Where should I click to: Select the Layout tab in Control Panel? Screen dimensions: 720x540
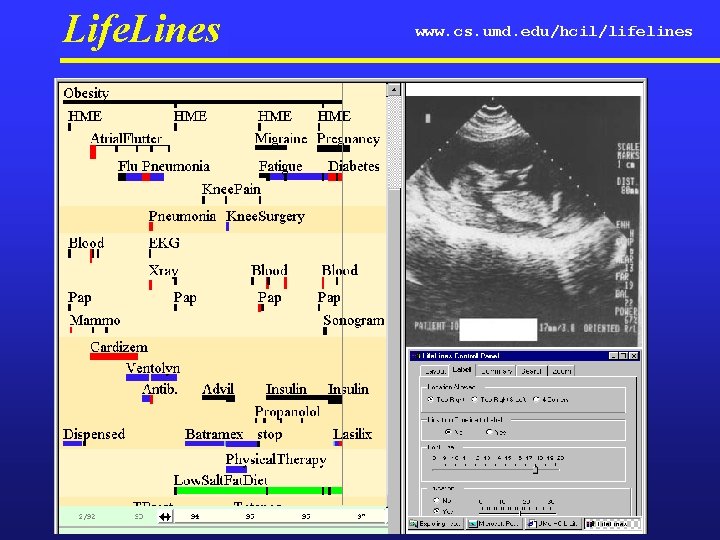point(434,371)
